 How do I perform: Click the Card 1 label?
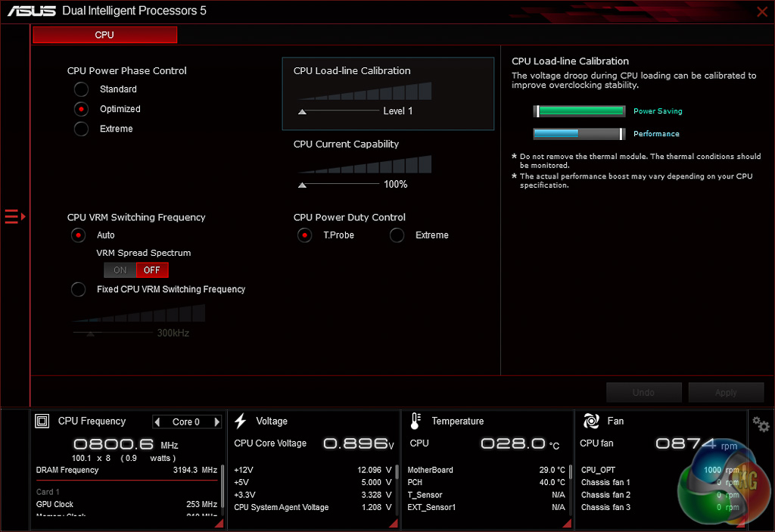click(48, 492)
